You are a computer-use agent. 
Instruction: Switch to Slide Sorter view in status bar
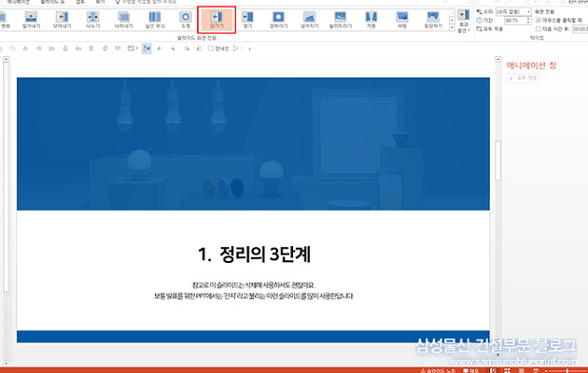tap(507, 370)
